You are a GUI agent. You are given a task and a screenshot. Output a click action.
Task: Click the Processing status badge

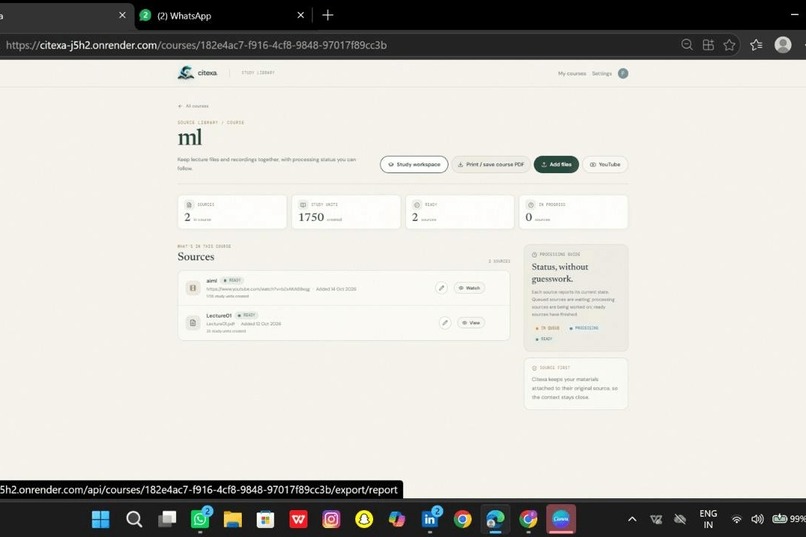(583, 328)
